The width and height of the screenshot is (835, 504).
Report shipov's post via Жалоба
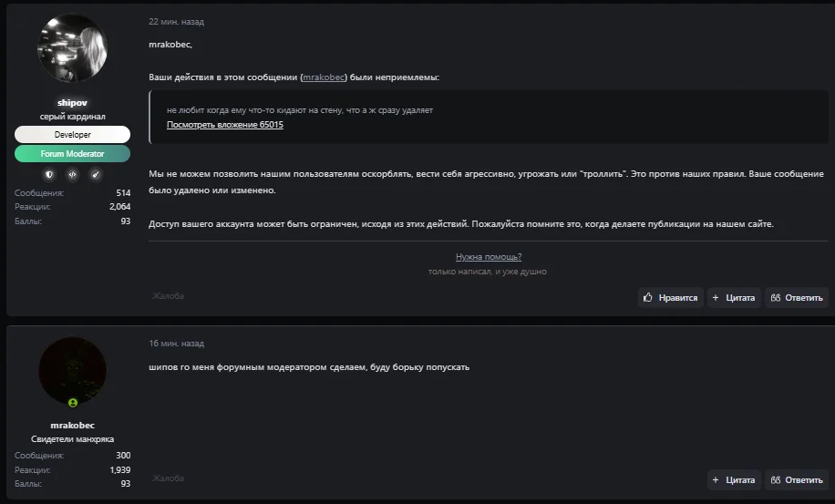[169, 295]
